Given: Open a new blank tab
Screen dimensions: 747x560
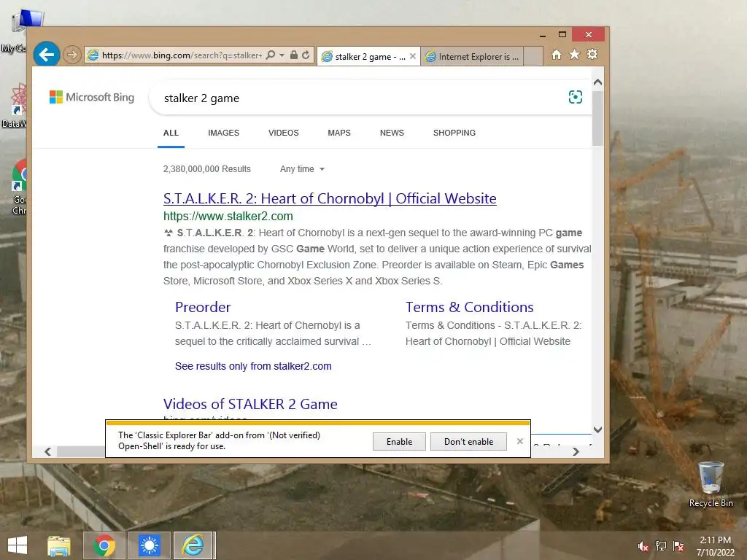Looking at the screenshot, I should [x=533, y=56].
